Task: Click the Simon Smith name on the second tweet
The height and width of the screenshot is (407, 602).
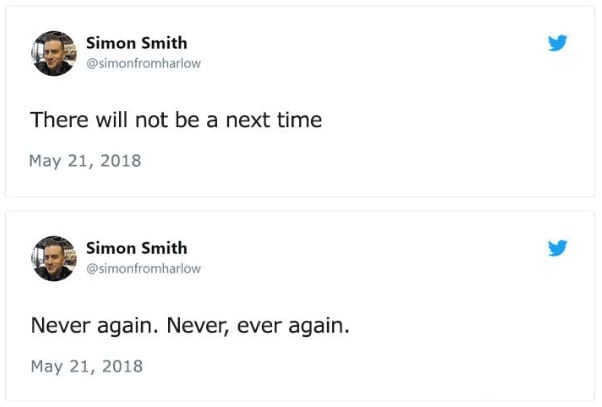Action: [x=137, y=248]
